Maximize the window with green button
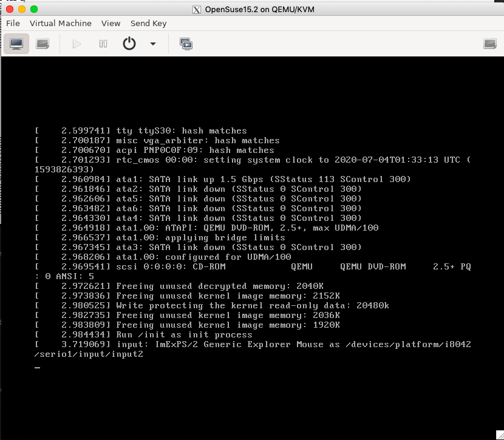Viewport: 504px width, 440px height. click(x=34, y=9)
